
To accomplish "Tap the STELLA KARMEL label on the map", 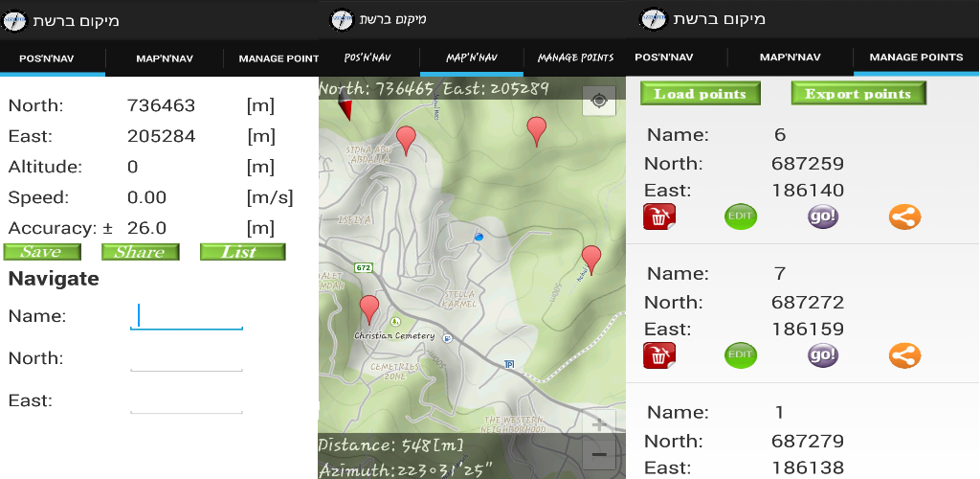I will [459, 299].
